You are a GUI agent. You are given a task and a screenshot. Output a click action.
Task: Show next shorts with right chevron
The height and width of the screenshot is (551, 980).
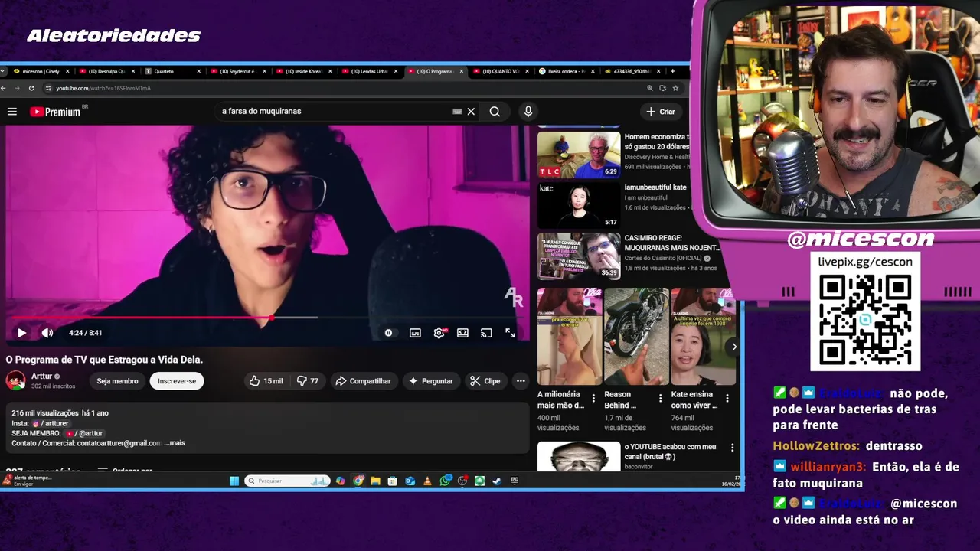(x=733, y=347)
